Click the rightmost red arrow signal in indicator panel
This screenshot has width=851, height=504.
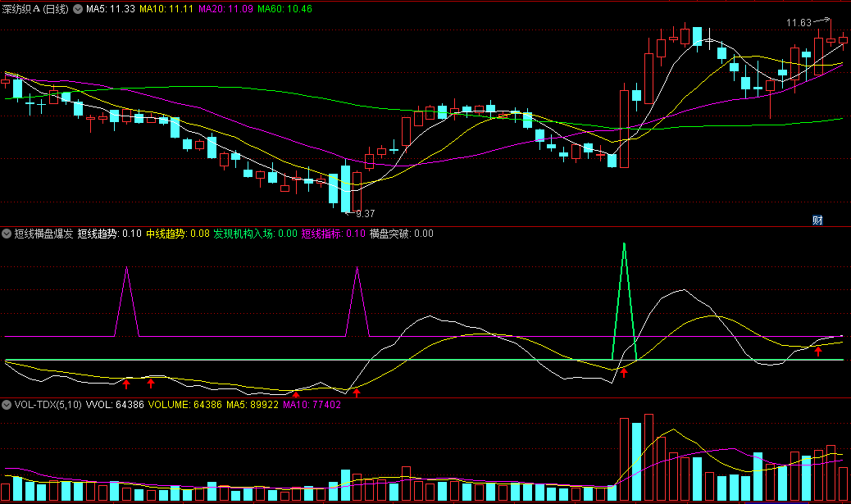[818, 351]
